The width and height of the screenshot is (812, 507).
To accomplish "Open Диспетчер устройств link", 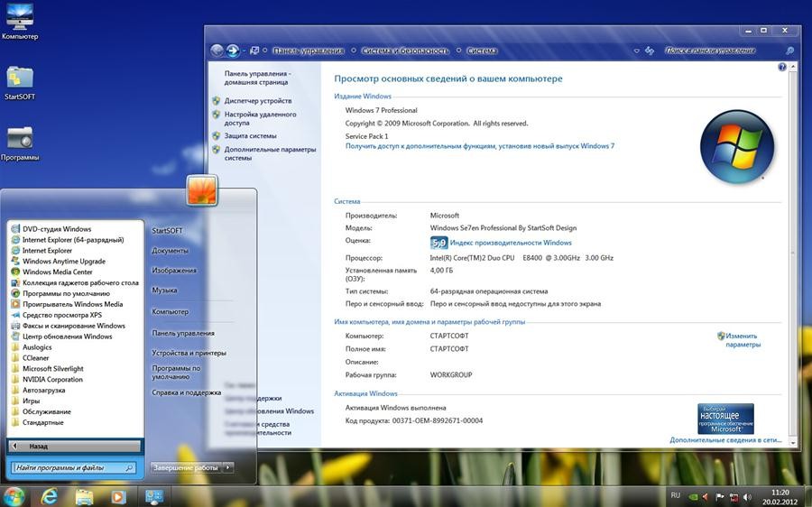I will 258,100.
